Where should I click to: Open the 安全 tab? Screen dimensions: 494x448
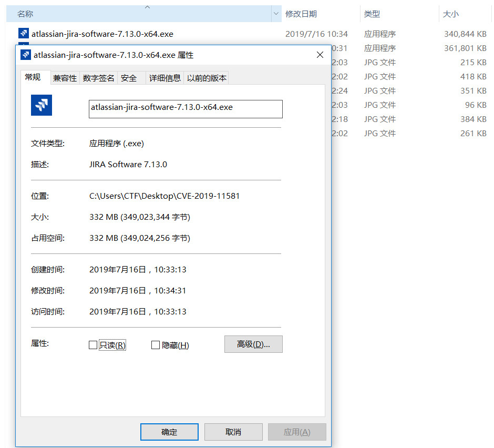click(x=131, y=78)
